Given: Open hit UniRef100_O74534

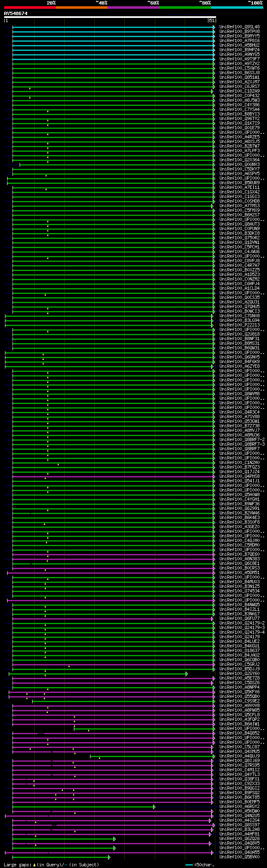Looking at the screenshot, I should pos(239,591).
